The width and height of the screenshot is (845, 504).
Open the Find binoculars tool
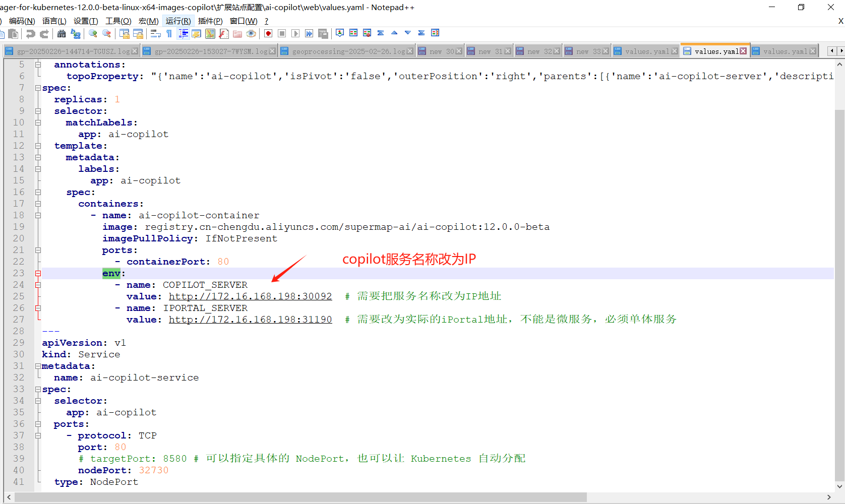[x=62, y=34]
